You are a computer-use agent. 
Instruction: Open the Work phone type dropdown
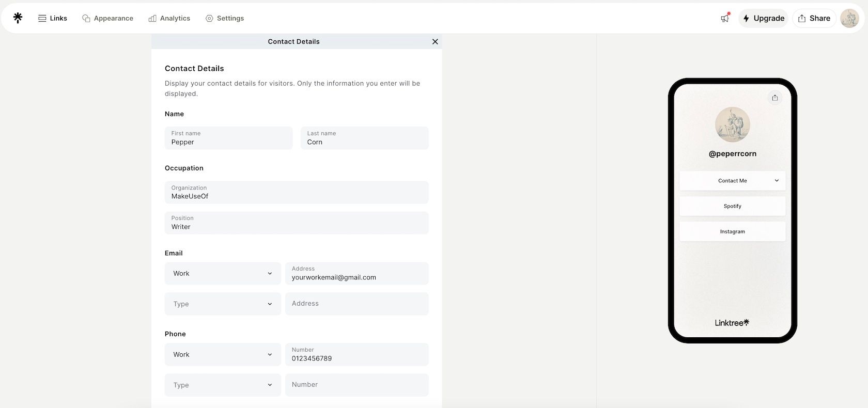point(223,354)
